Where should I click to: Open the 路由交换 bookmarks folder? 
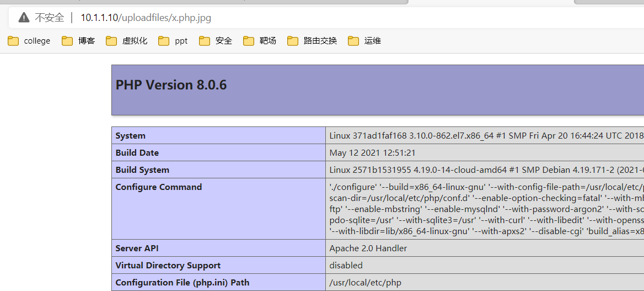pos(312,41)
